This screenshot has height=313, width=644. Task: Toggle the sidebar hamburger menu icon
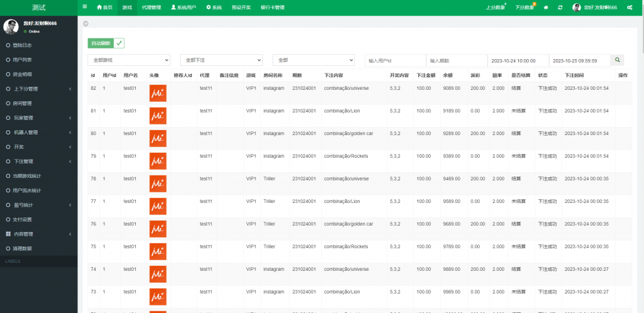[x=85, y=7]
